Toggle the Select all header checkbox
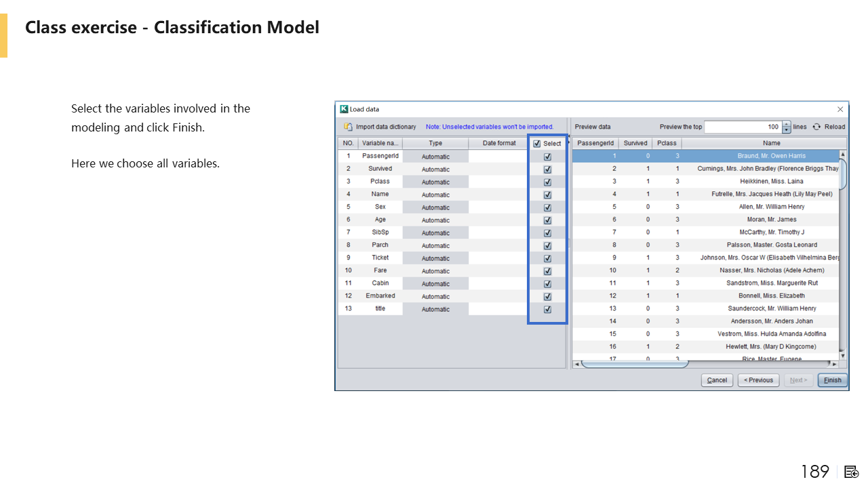 point(537,144)
